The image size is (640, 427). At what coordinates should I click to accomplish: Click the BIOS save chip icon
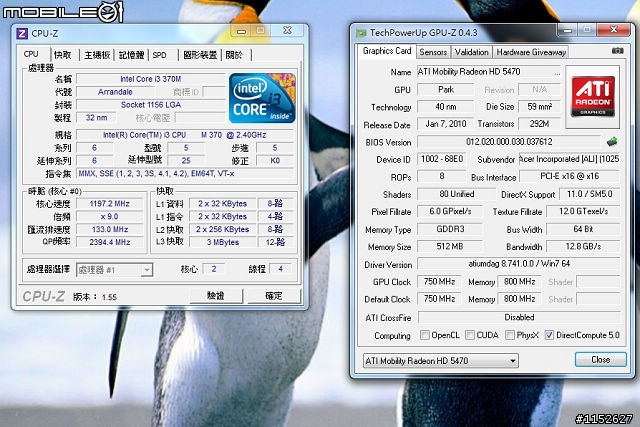(x=611, y=142)
